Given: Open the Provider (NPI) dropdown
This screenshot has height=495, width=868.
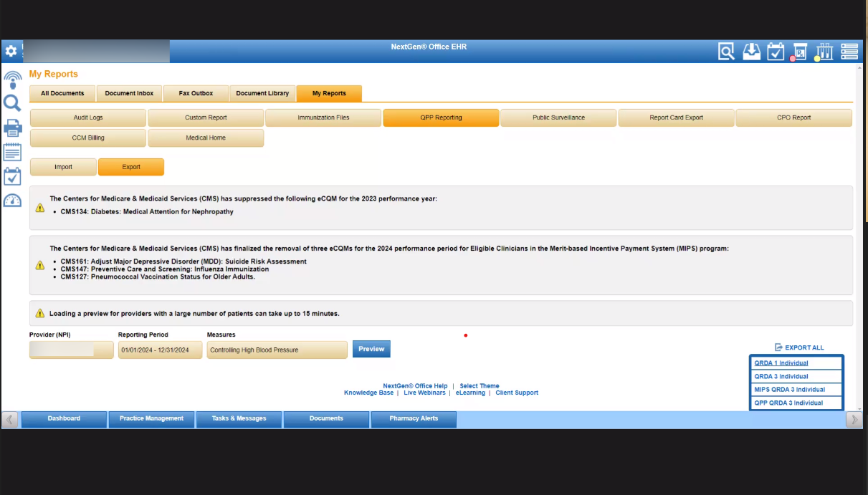Looking at the screenshot, I should pyautogui.click(x=71, y=350).
